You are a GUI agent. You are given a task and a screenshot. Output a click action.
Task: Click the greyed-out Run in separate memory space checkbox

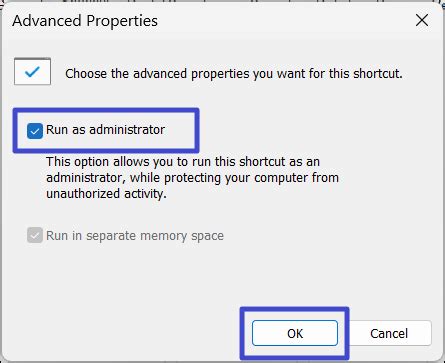point(35,235)
